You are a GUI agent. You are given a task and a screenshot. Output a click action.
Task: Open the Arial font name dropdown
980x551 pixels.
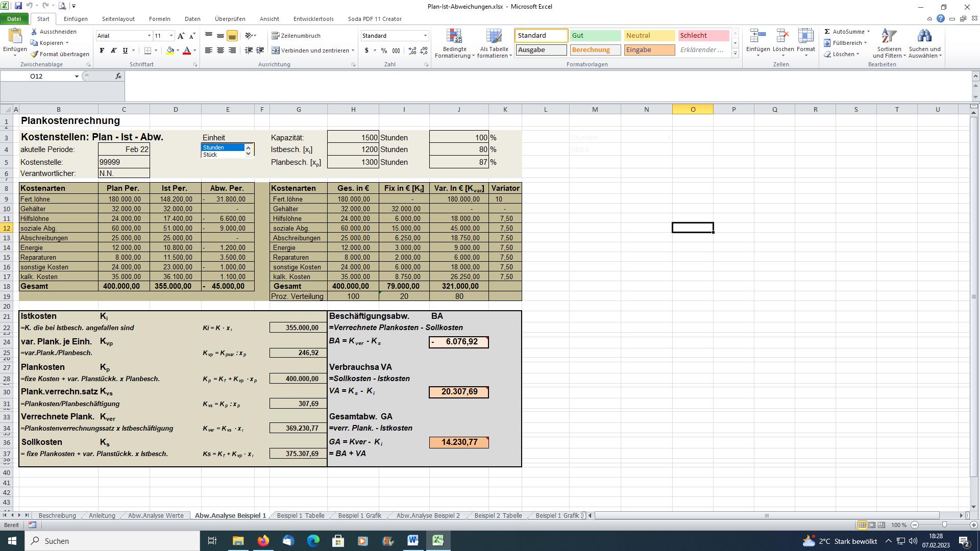[x=149, y=36]
